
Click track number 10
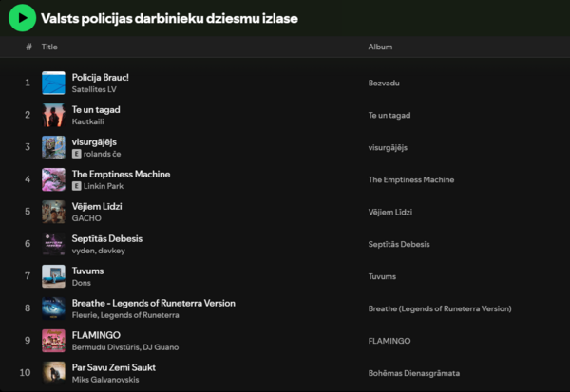(25, 373)
